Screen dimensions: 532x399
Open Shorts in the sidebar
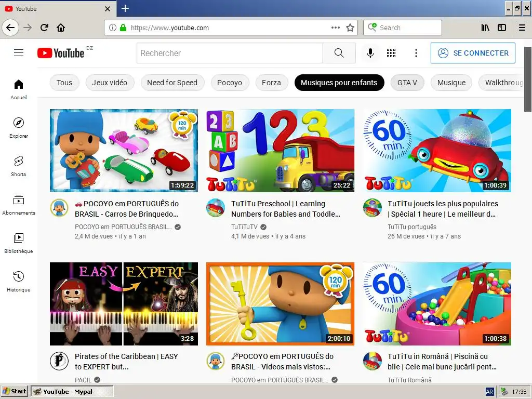coord(19,166)
